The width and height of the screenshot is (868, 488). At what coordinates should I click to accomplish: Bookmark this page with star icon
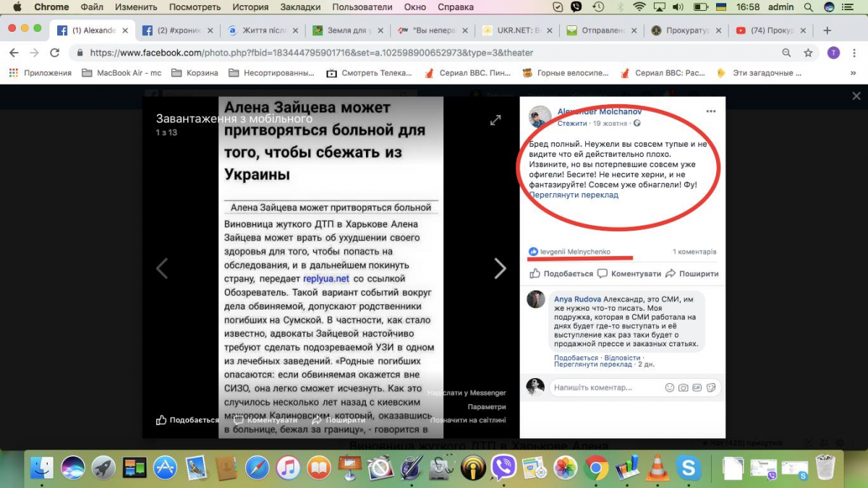click(809, 53)
